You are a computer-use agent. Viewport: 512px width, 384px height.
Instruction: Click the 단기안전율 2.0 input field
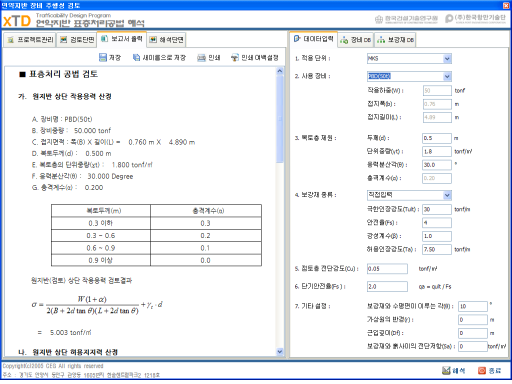tap(387, 287)
